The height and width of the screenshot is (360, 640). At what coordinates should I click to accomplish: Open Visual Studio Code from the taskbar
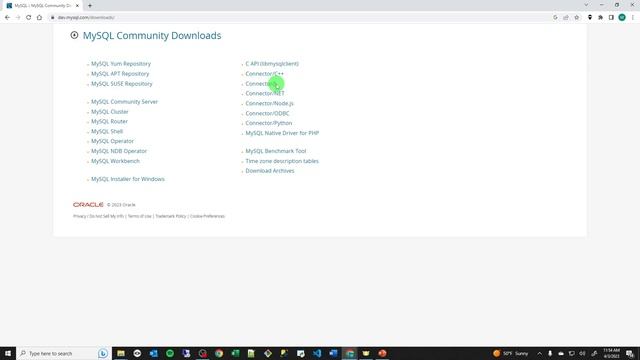pyautogui.click(x=317, y=353)
